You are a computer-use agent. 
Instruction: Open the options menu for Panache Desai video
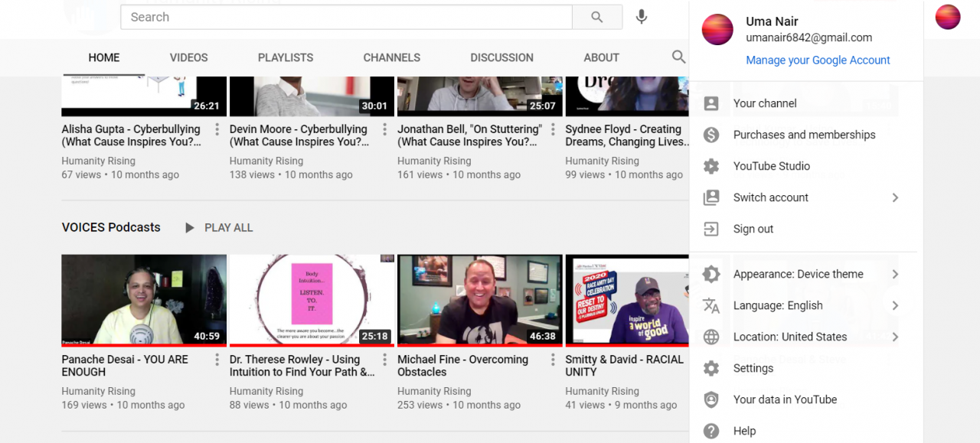click(x=217, y=360)
